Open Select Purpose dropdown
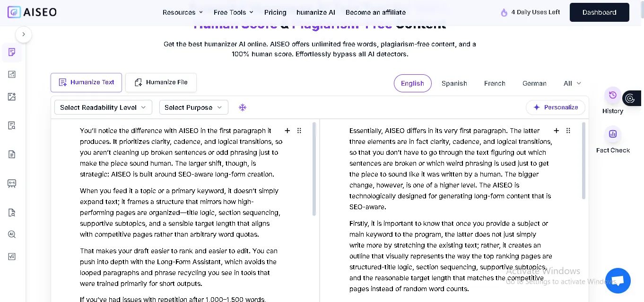This screenshot has width=644, height=302. pyautogui.click(x=193, y=107)
